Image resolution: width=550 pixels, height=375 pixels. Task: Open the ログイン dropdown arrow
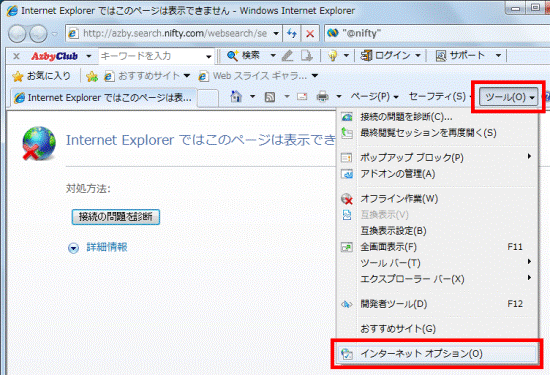[418, 56]
